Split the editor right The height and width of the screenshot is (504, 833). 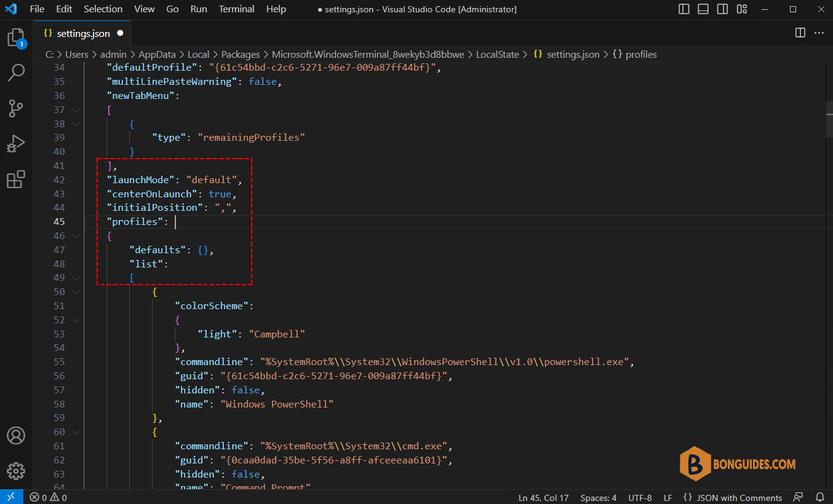pos(800,33)
